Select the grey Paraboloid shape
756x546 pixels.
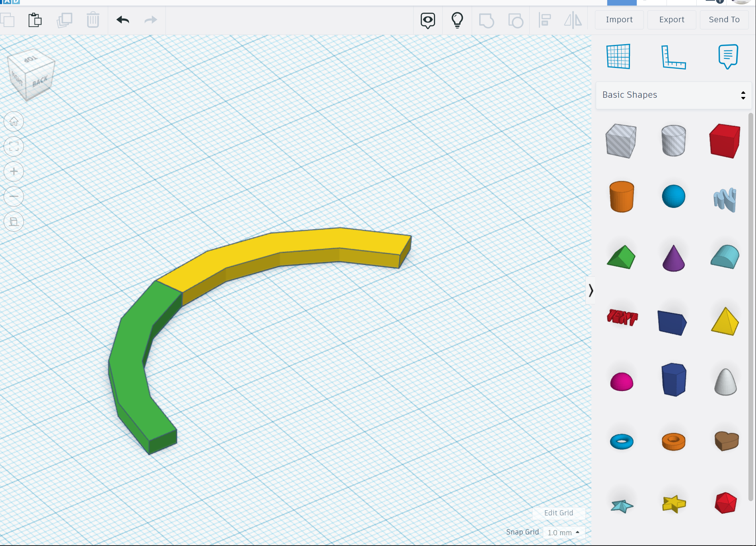click(726, 382)
